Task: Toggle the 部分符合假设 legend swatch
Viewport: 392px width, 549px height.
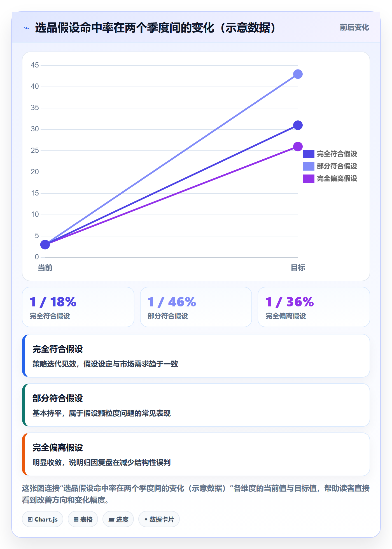Action: 308,166
